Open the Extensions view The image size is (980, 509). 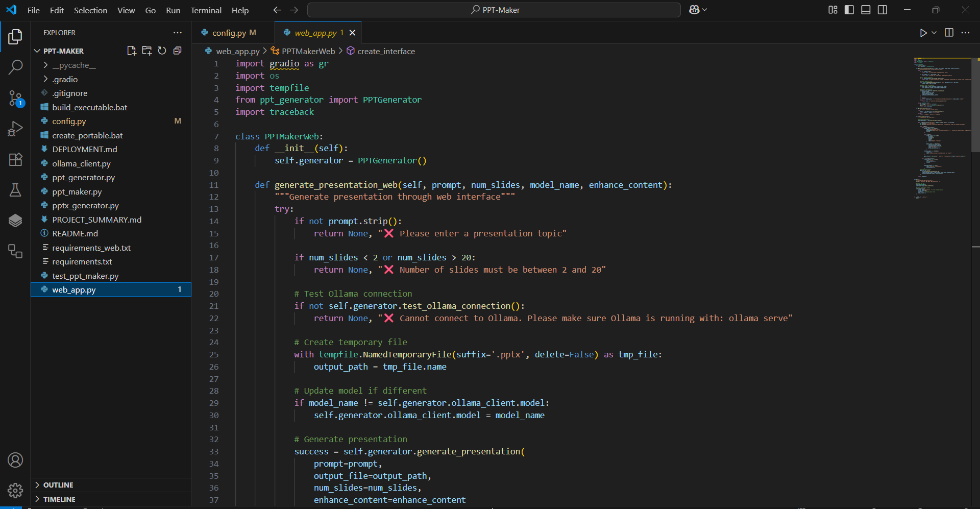[x=15, y=159]
